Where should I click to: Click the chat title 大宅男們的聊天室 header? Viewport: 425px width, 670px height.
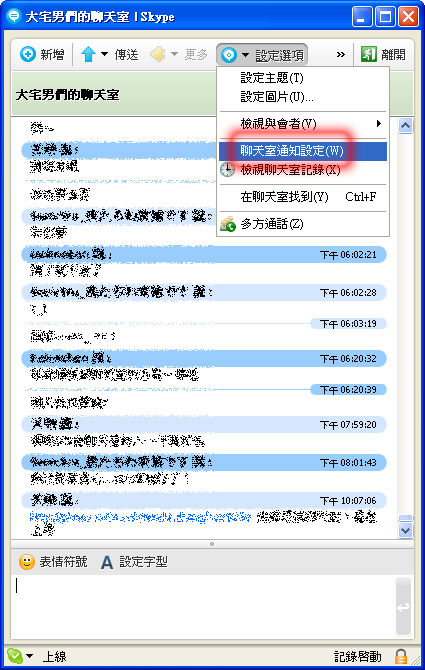click(x=67, y=94)
